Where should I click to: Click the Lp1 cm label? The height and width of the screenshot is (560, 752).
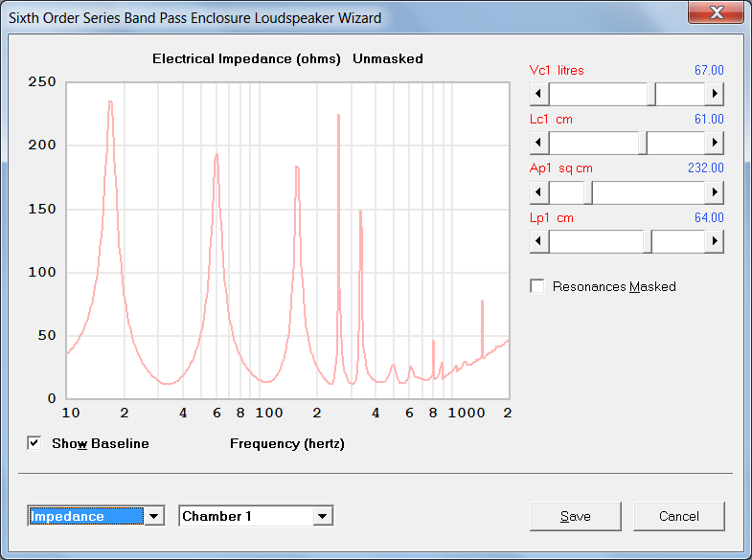552,218
